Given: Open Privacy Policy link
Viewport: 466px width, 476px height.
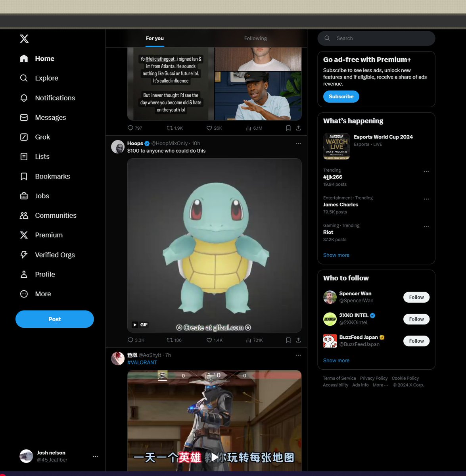Looking at the screenshot, I should click(x=374, y=378).
